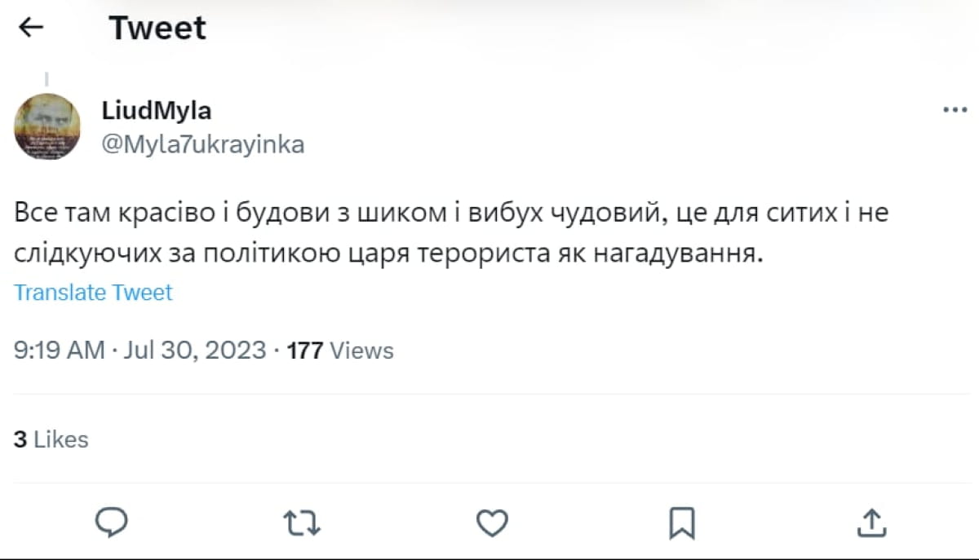Viewport: 979px width, 560px height.
Task: Share the tweet via the upload icon
Action: point(871,523)
